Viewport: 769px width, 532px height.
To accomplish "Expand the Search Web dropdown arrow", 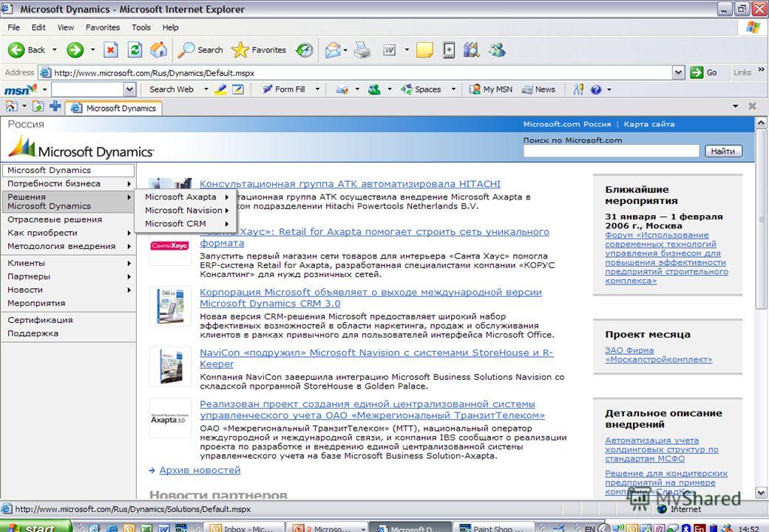I will 206,89.
